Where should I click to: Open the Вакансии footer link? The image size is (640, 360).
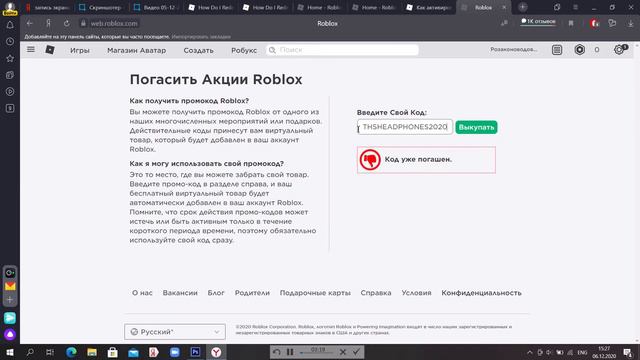click(x=180, y=293)
